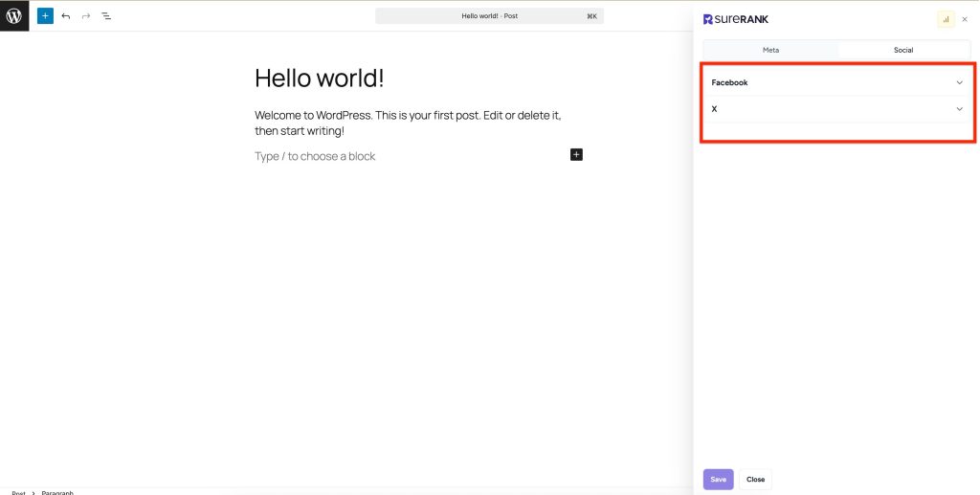Click the Welcome to WordPress paragraph

408,124
